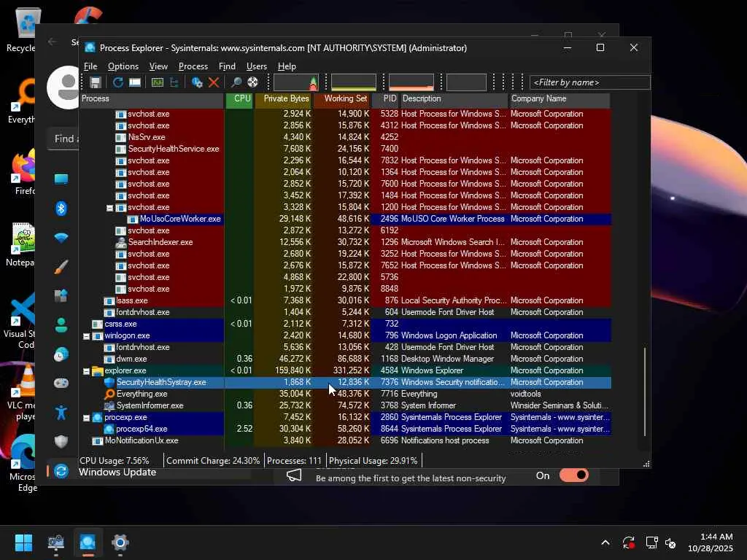Screen dimensions: 747x560
Task: Sort by the CPU column header
Action: [239, 98]
